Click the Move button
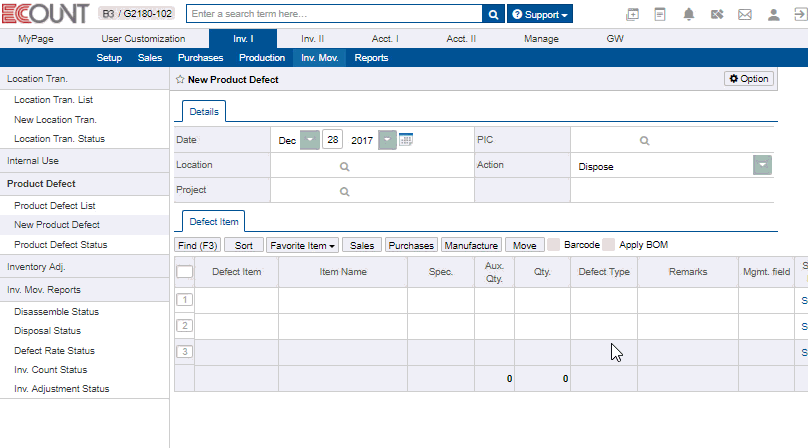 [x=525, y=245]
